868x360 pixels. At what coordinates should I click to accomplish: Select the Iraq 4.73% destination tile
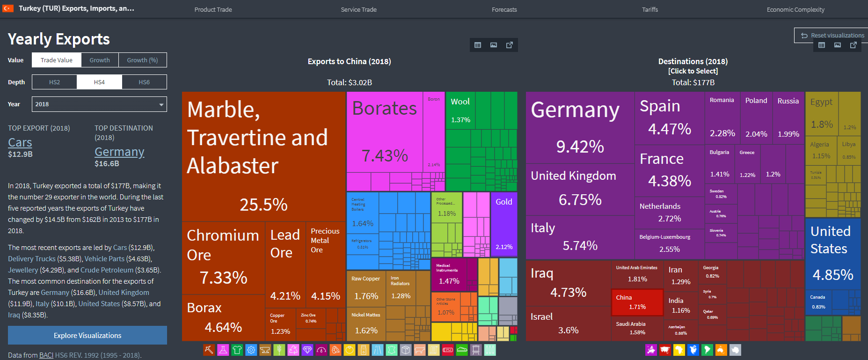[568, 283]
